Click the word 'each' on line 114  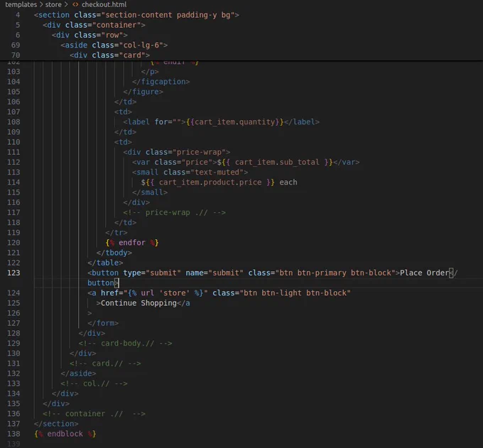coord(288,182)
